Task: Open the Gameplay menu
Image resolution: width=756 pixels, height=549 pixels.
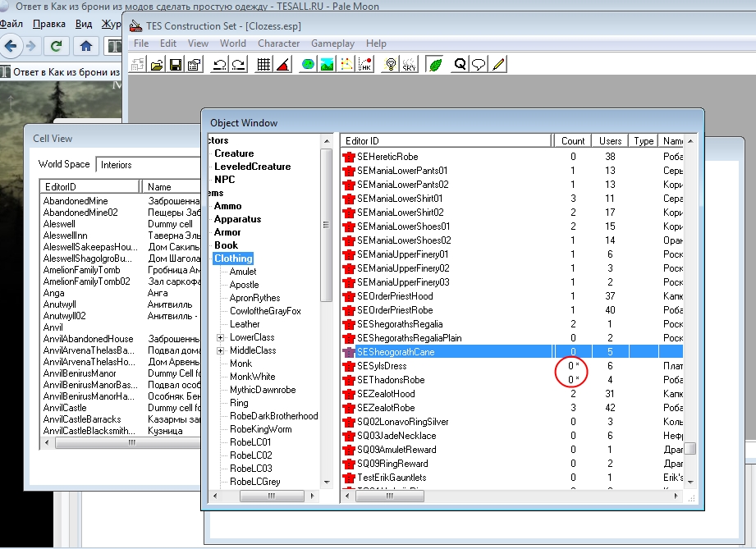Action: click(x=332, y=43)
